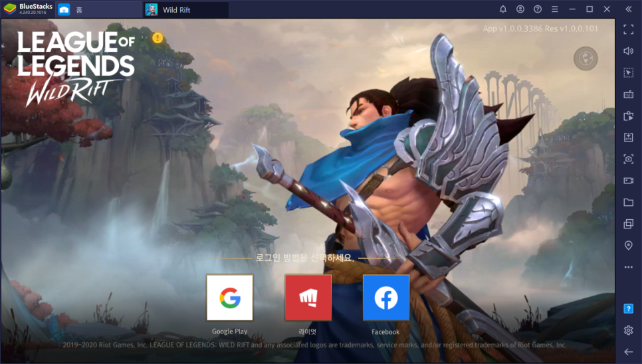
Task: Show more sidebar tools via ellipsis
Action: point(629,267)
